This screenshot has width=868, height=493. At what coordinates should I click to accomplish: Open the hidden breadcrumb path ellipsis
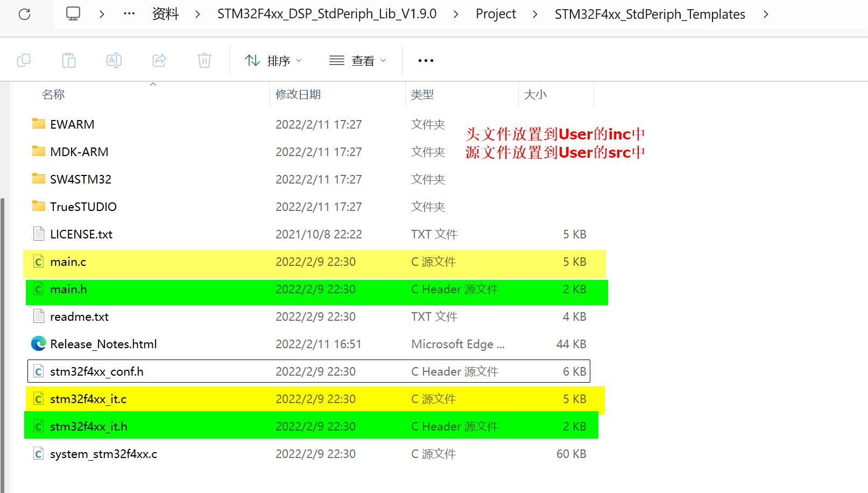(x=129, y=14)
